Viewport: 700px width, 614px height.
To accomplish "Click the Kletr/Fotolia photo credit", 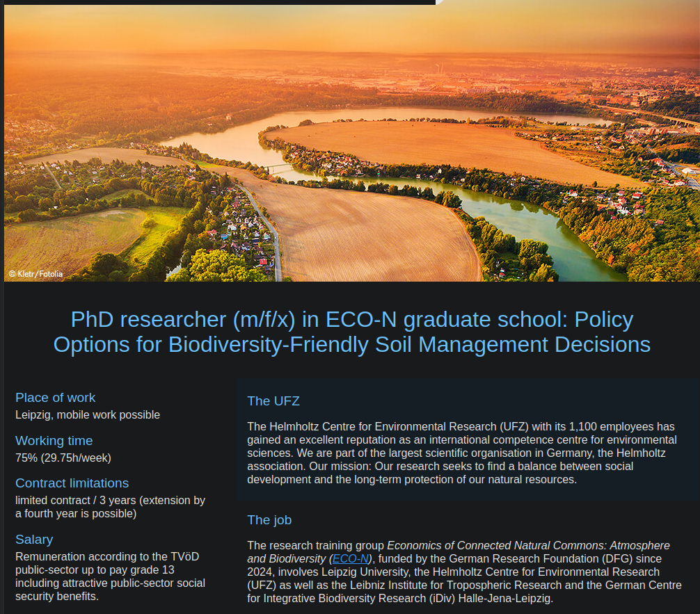I will tap(35, 274).
